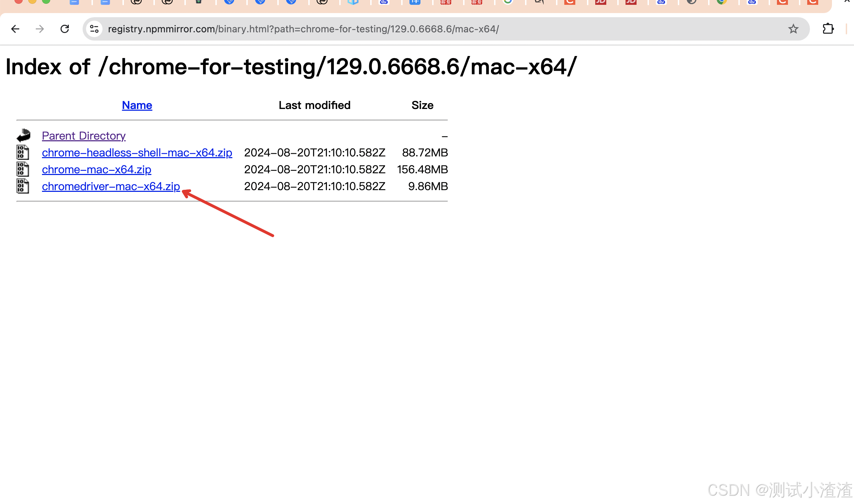Screen dimensions: 854x504
Task: Click the zip icon next to chrome-mac-x64.zip
Action: coord(22,169)
